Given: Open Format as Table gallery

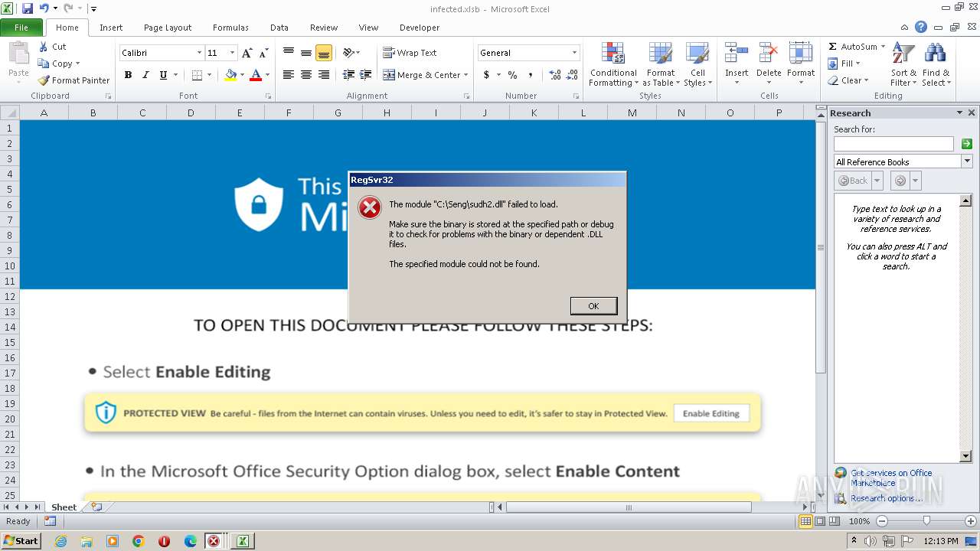Looking at the screenshot, I should click(x=661, y=65).
